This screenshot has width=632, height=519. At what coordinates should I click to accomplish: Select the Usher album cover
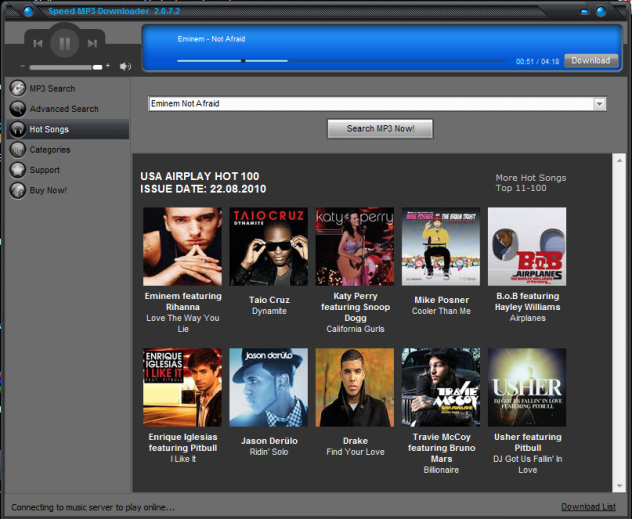pyautogui.click(x=527, y=387)
